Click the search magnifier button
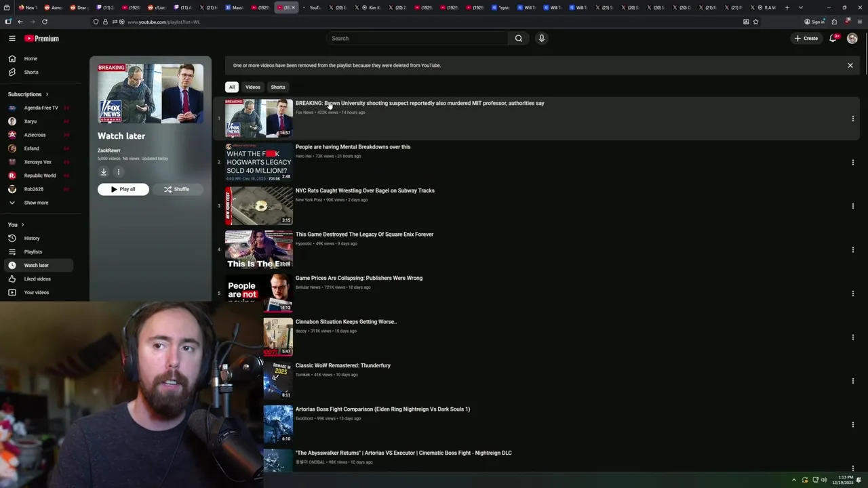This screenshot has width=868, height=488. [519, 39]
